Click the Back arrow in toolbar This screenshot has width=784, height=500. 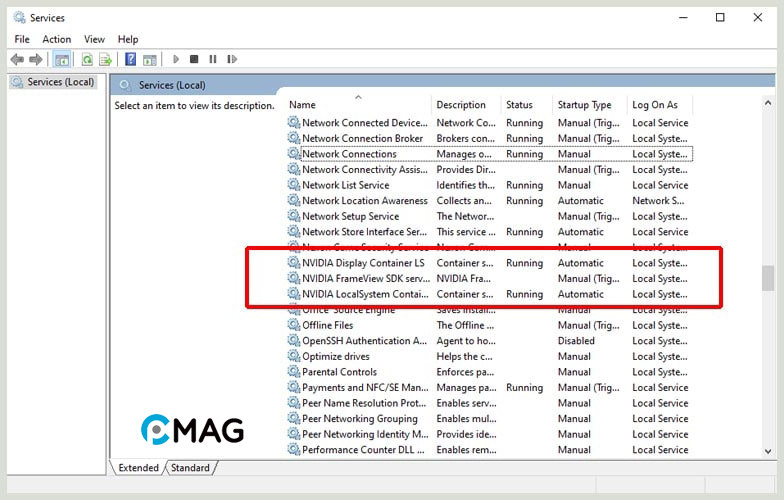pos(16,60)
